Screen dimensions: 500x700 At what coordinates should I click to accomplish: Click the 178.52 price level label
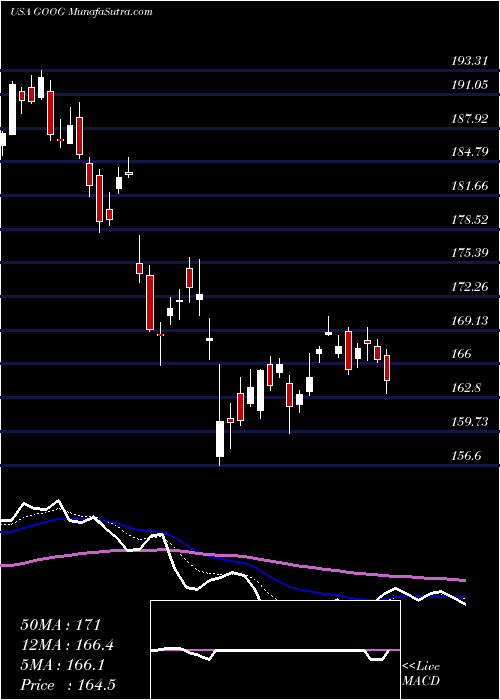point(470,220)
